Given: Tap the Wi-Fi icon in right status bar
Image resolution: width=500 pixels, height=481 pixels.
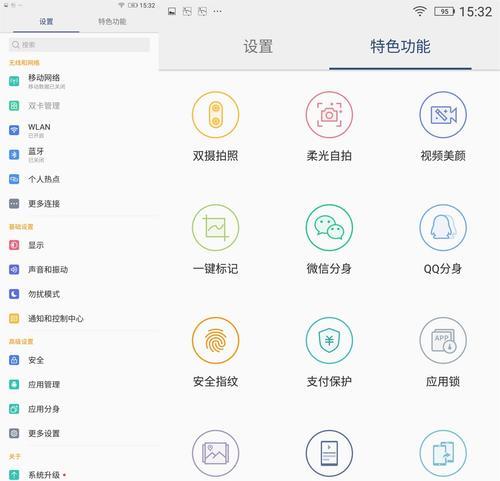Looking at the screenshot, I should point(420,12).
